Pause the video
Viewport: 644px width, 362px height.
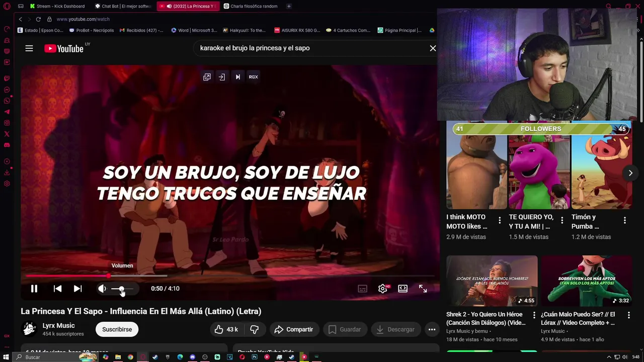pos(34,289)
